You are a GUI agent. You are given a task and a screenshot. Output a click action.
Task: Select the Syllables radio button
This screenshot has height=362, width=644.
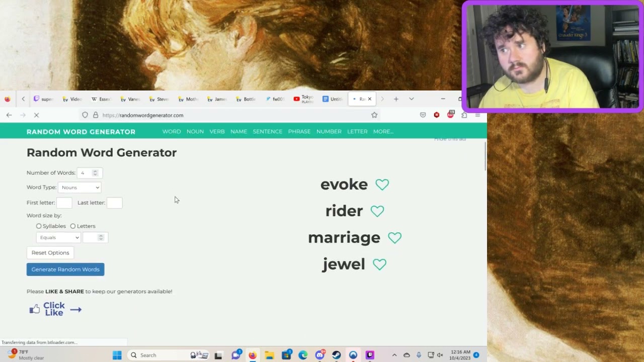39,226
